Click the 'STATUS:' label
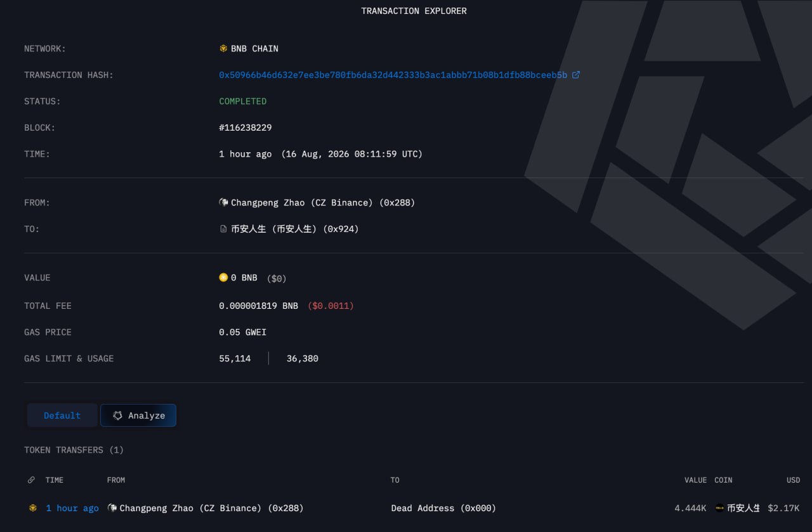This screenshot has height=532, width=812. point(43,101)
